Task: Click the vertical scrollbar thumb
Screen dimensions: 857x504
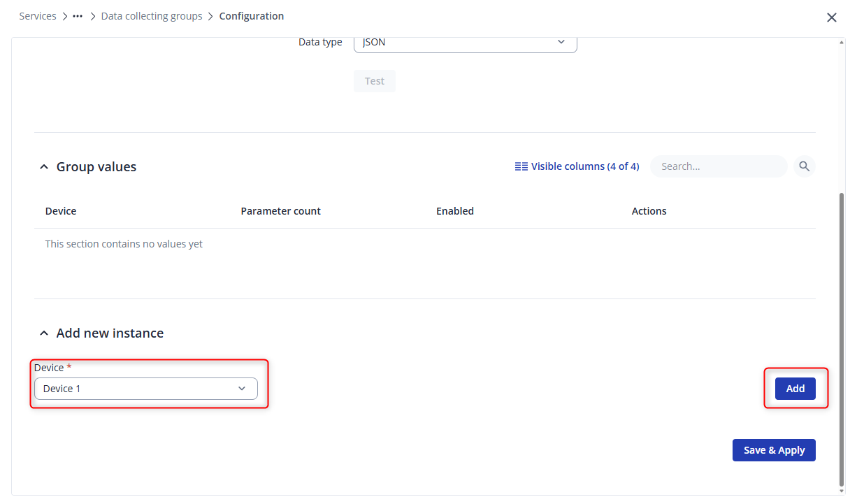Action: coord(841,336)
